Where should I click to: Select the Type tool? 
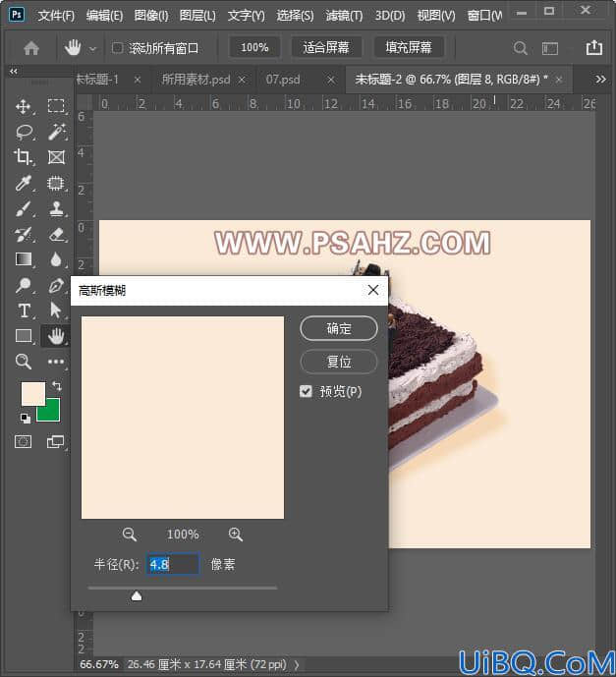(25, 310)
